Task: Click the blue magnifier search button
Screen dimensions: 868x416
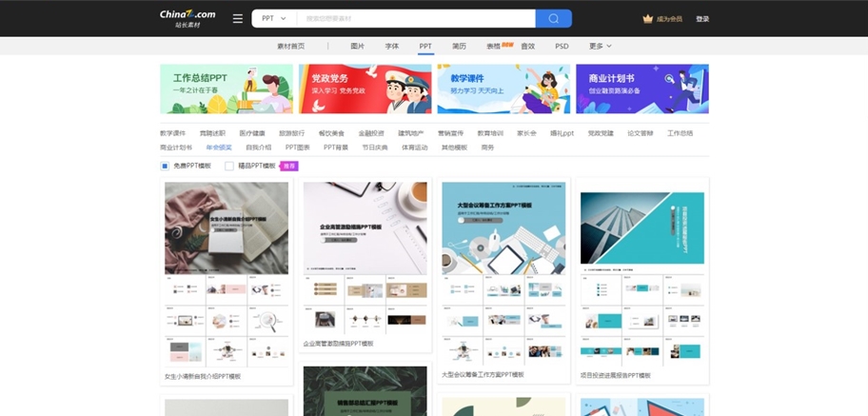Action: (x=553, y=18)
